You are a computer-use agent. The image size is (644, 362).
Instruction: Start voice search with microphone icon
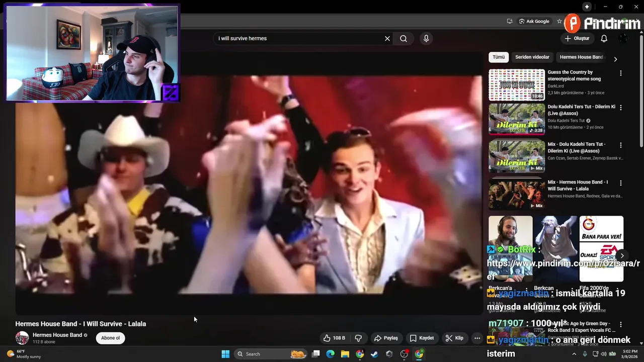426,38
